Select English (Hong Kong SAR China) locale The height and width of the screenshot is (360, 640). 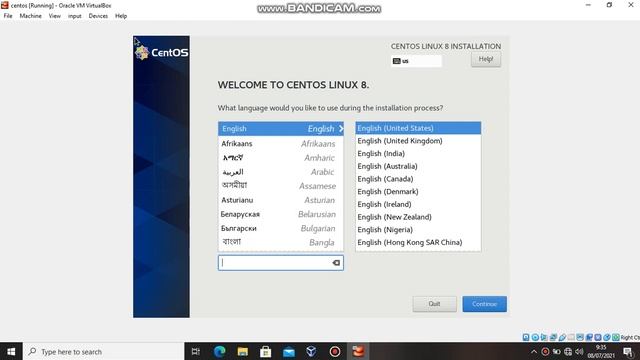tap(418, 242)
